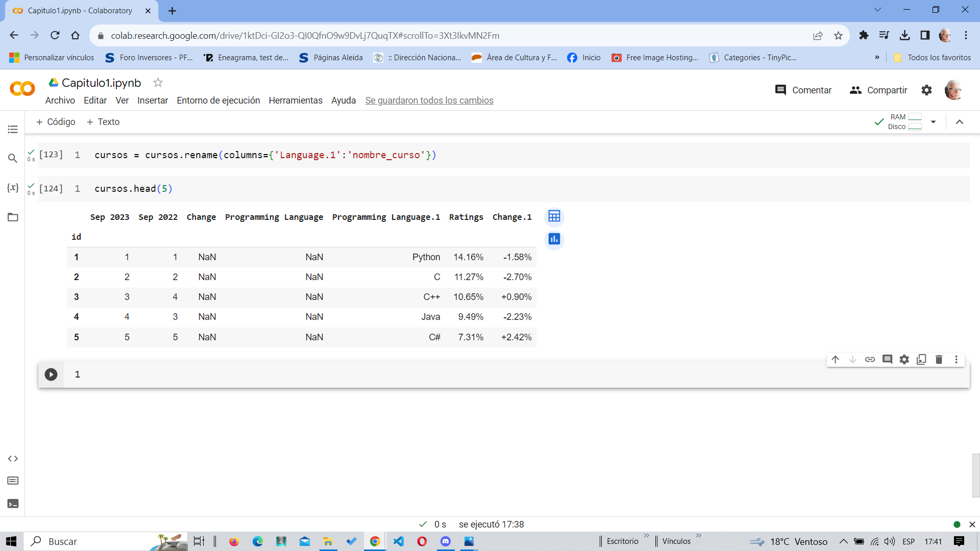Click the Colab logo
This screenshot has height=551, width=980.
click(22, 89)
